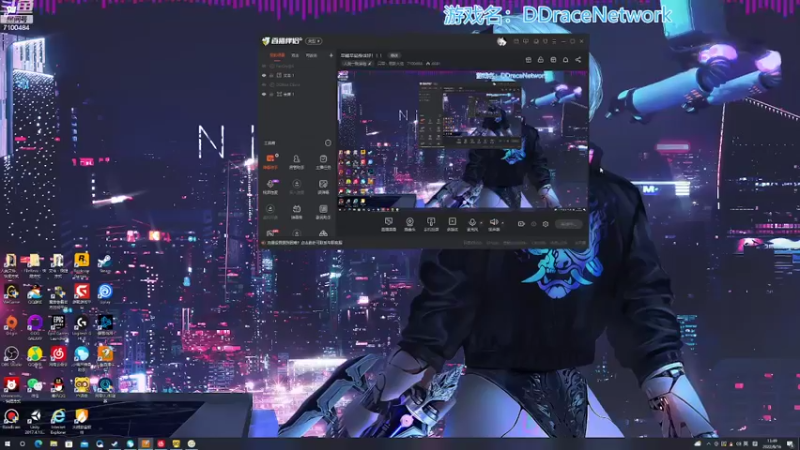800x450 pixels.
Task: Open the Logitech G HUB desktop shortcut
Action: point(82,327)
